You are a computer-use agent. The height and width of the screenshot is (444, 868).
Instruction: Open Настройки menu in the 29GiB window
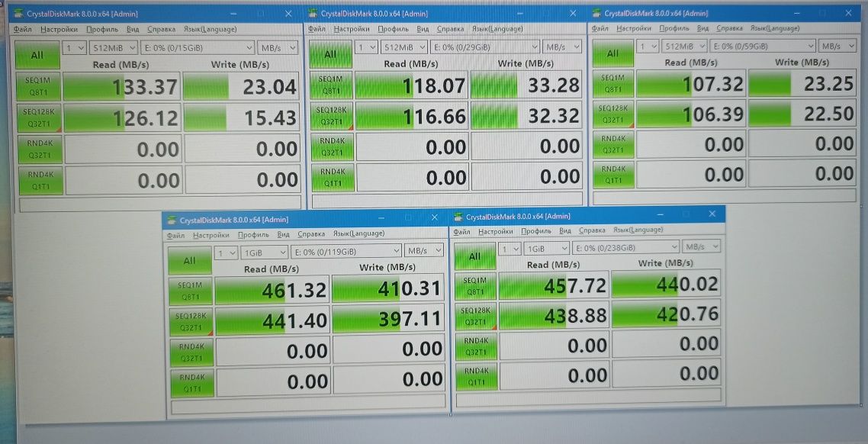coord(352,29)
